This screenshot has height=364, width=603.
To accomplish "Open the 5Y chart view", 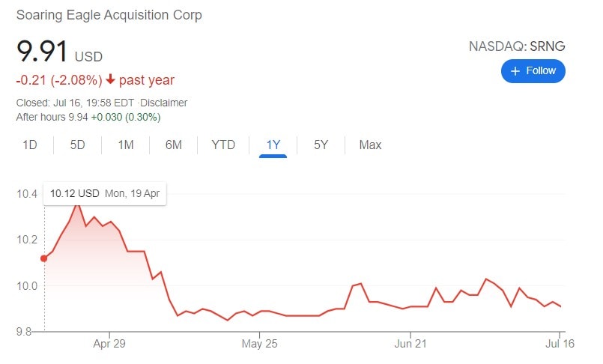I will [x=321, y=145].
